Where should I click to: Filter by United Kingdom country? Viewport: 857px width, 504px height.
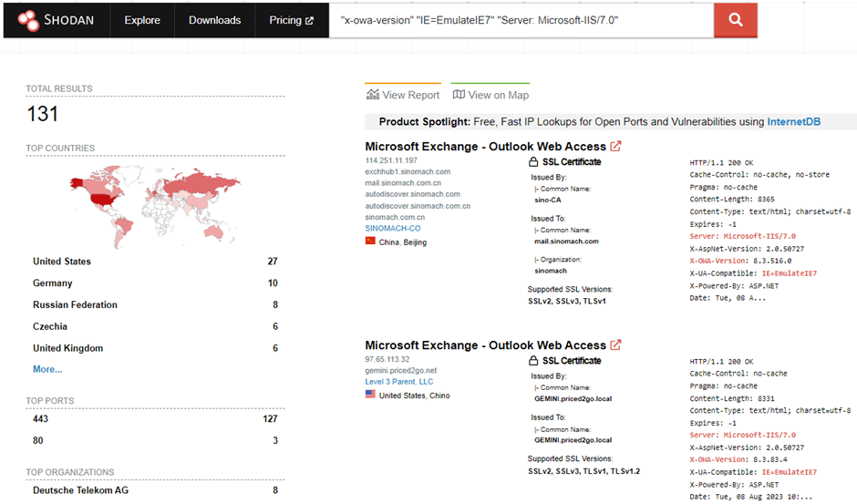(155, 348)
